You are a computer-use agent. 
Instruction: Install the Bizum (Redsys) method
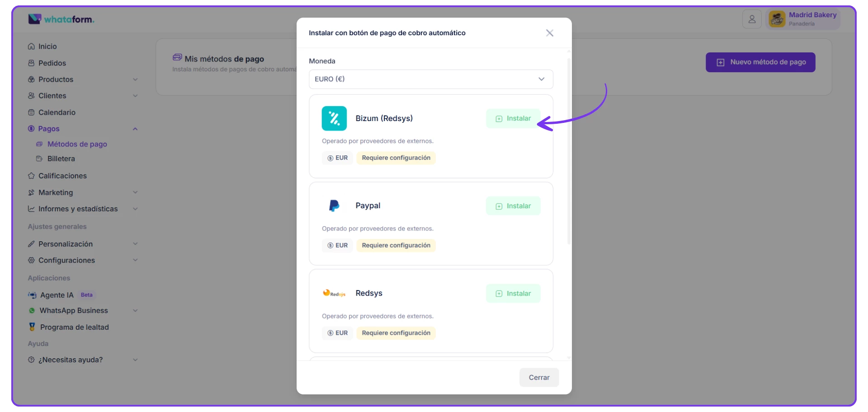click(x=513, y=118)
